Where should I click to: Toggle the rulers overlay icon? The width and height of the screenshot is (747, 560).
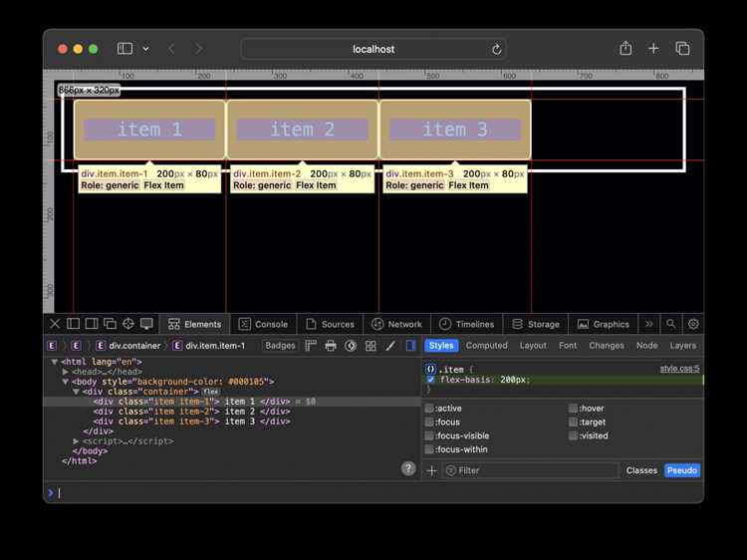[311, 346]
